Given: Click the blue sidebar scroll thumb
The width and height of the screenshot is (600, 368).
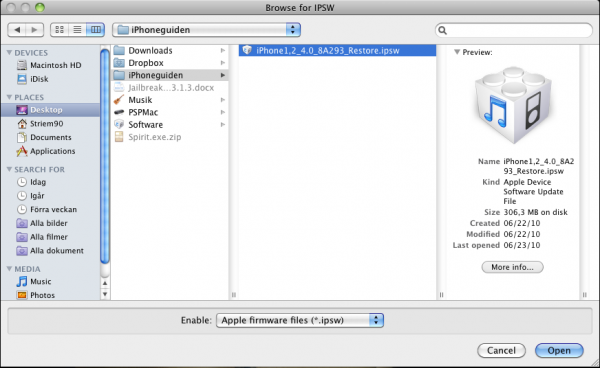Looking at the screenshot, I should coord(105,156).
